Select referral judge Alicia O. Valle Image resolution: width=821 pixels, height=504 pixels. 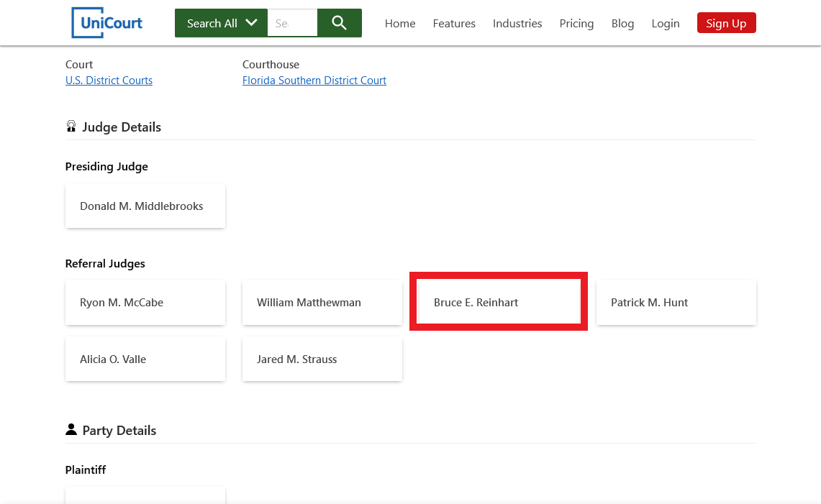[145, 359]
